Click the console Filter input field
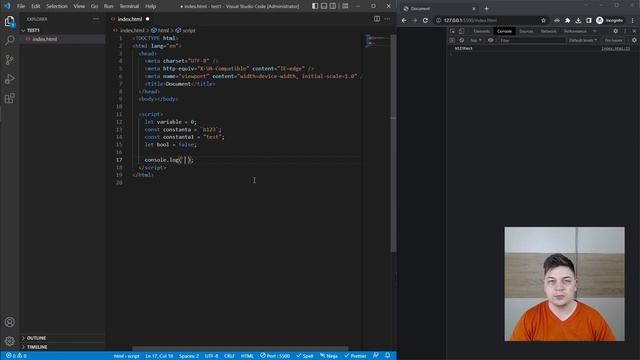 (x=532, y=40)
